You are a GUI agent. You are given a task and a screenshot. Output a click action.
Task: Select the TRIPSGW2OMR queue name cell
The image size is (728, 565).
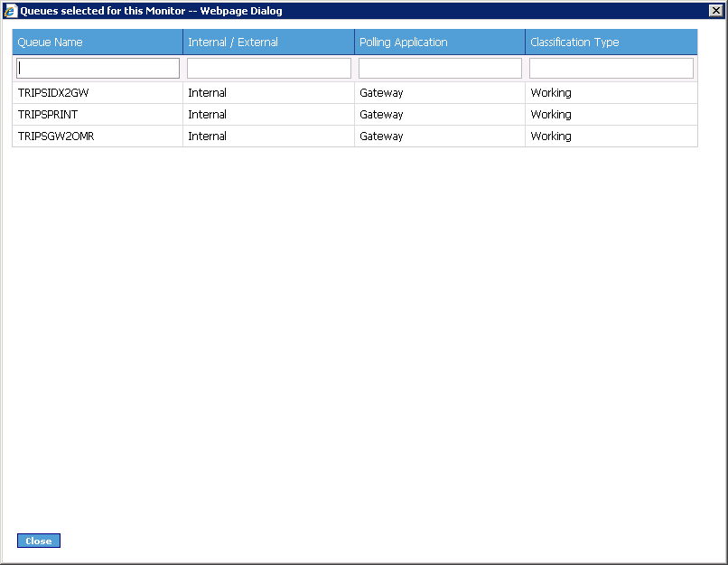(x=98, y=137)
